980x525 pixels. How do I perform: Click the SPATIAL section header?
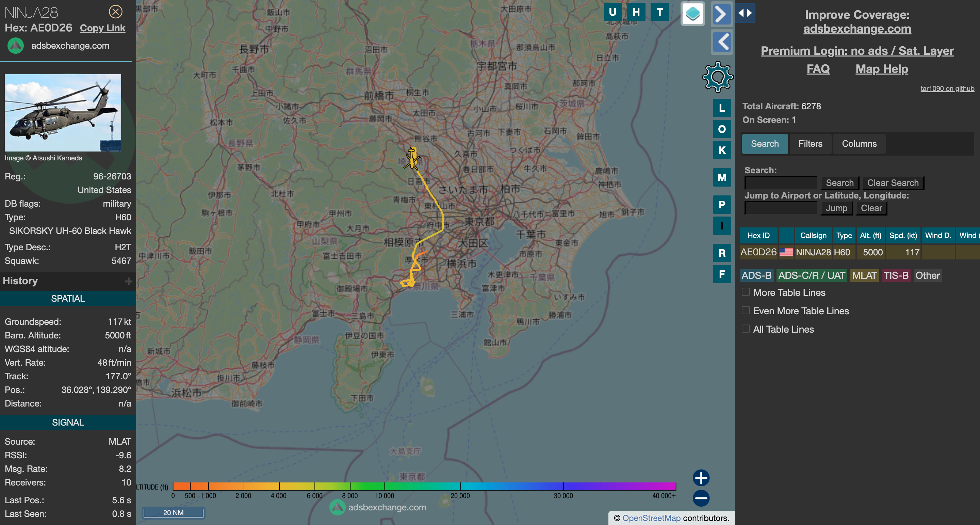[x=68, y=299]
